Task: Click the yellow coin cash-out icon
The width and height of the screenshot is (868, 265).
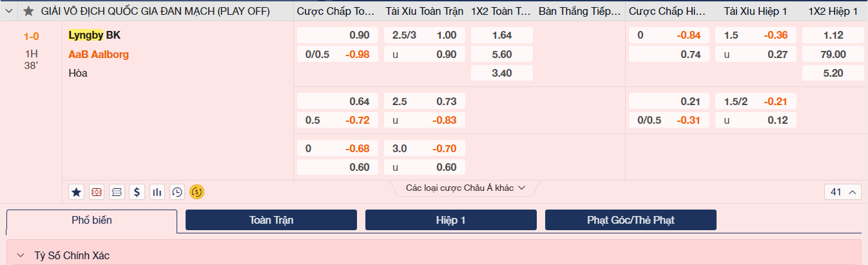Action: (197, 191)
